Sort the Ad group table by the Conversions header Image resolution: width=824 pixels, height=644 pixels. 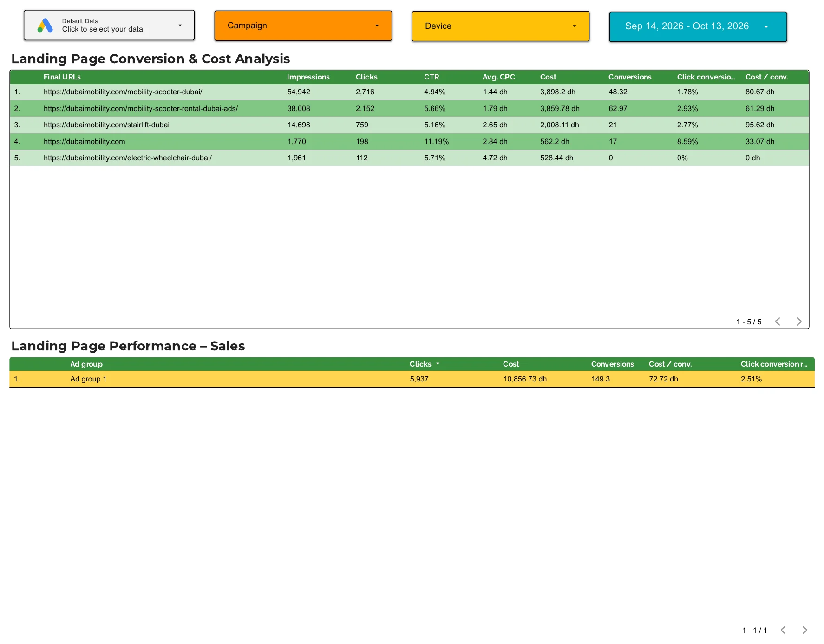(612, 364)
